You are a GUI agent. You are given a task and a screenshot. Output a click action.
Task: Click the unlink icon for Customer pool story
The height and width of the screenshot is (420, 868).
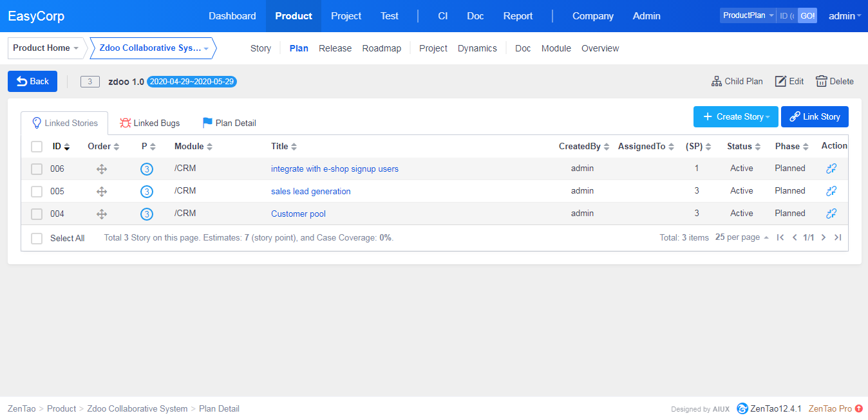[831, 214]
